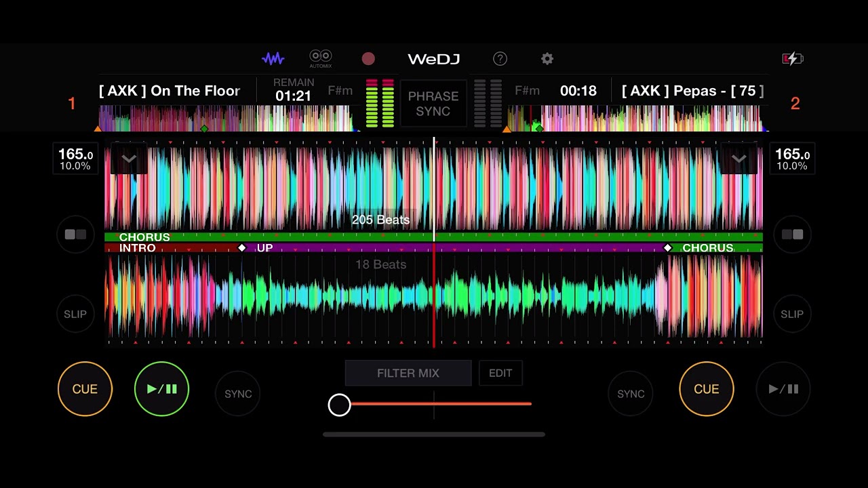The height and width of the screenshot is (488, 868).
Task: Toggle the deck 1 REMAIN time display
Action: click(294, 90)
